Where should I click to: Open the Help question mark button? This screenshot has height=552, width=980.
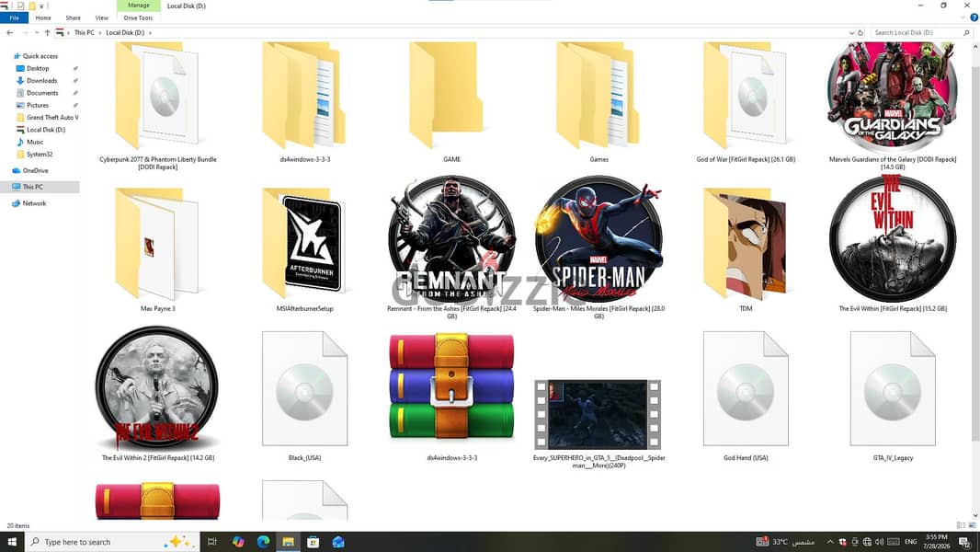[974, 17]
